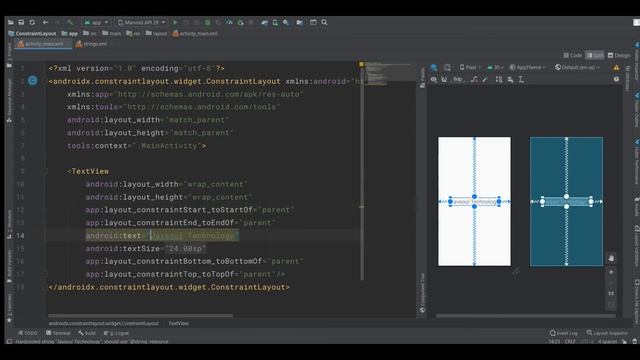Click the Select Design Surface blue layers icon
The width and height of the screenshot is (640, 360).
434,67
